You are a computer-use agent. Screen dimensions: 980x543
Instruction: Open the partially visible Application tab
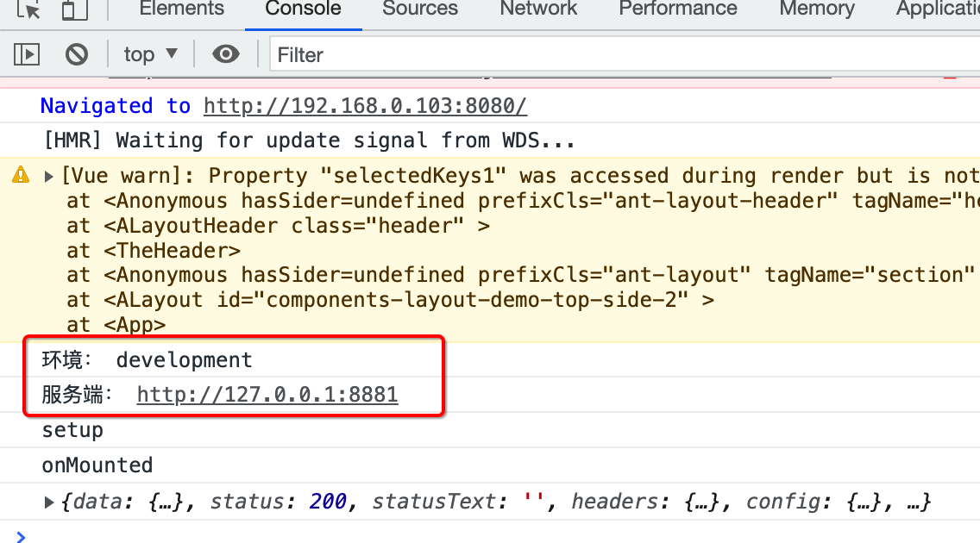[x=938, y=9]
